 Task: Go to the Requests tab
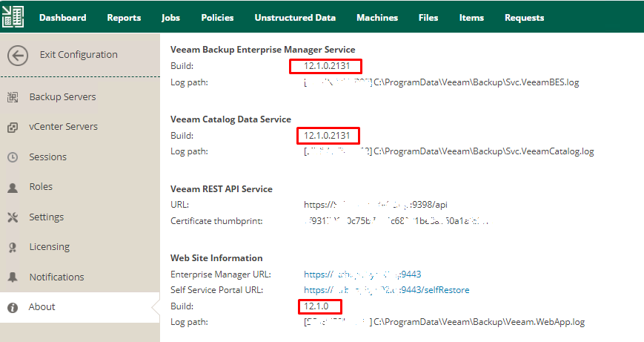(525, 18)
